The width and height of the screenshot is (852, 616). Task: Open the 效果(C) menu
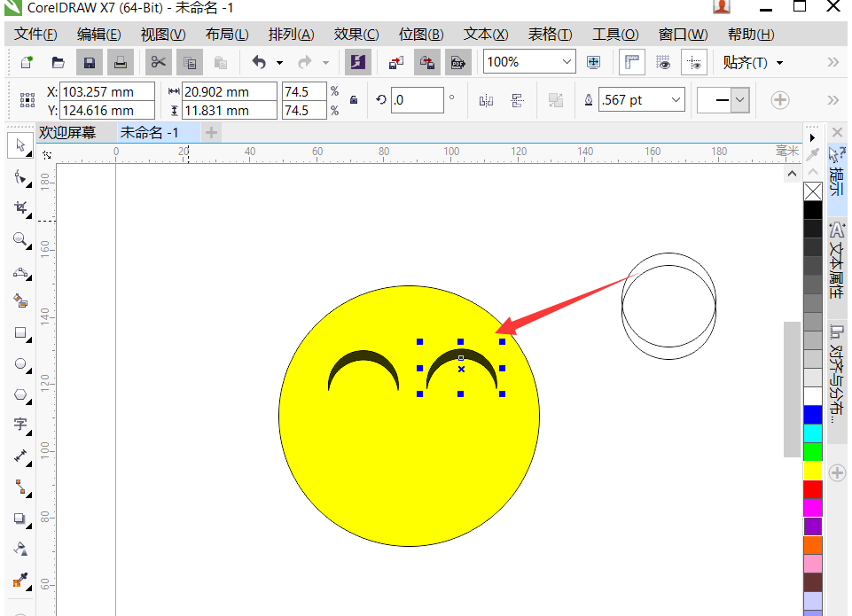[356, 35]
